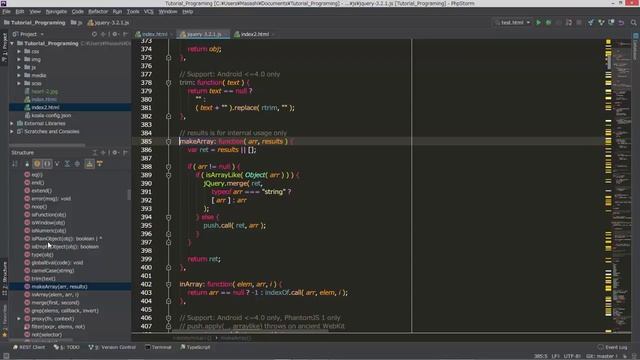Click the fold marker on line 385
Viewport: 640px width, 360px height.
(168, 142)
